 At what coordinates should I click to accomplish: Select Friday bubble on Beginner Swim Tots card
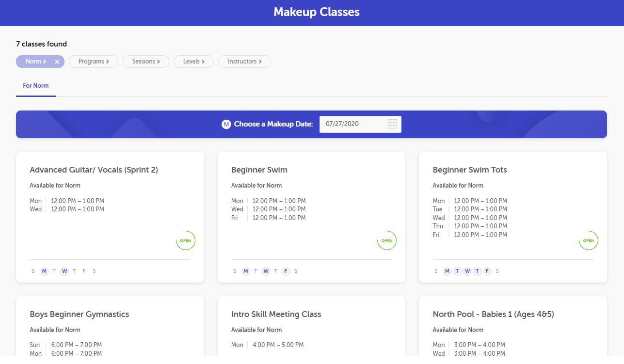[x=487, y=271]
